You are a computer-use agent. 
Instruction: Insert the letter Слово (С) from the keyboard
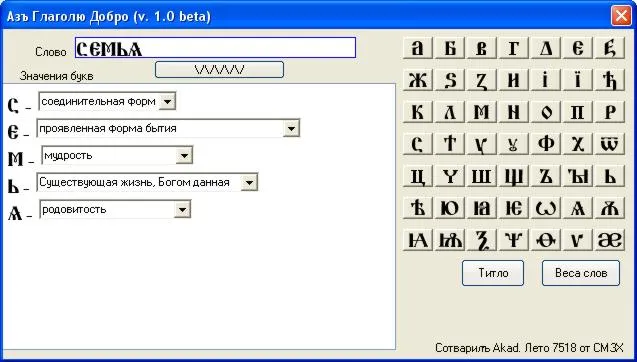click(x=418, y=144)
